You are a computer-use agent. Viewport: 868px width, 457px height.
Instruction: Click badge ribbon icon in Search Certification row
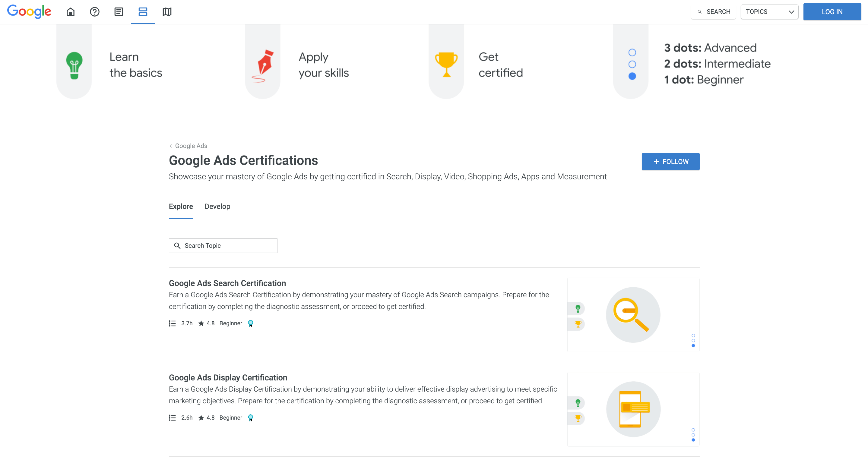click(x=251, y=323)
